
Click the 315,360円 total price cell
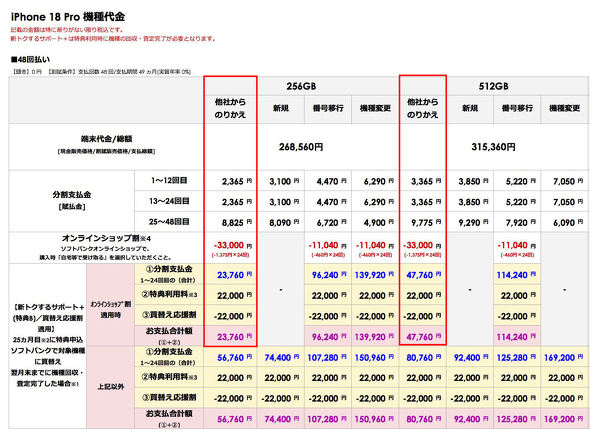pos(493,147)
